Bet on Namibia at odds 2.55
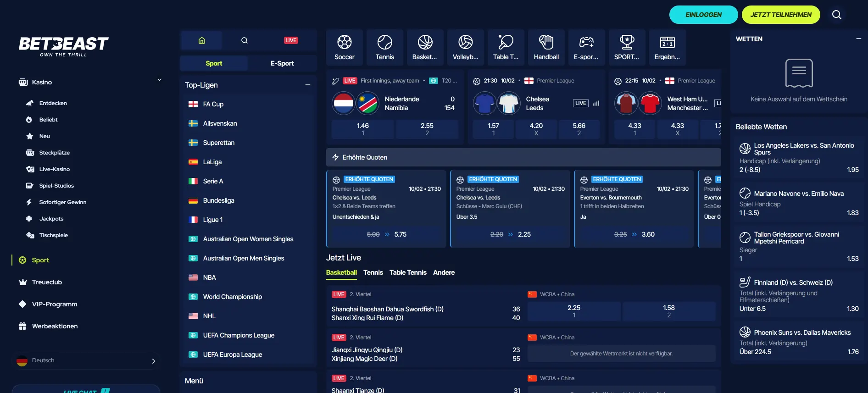 [427, 129]
